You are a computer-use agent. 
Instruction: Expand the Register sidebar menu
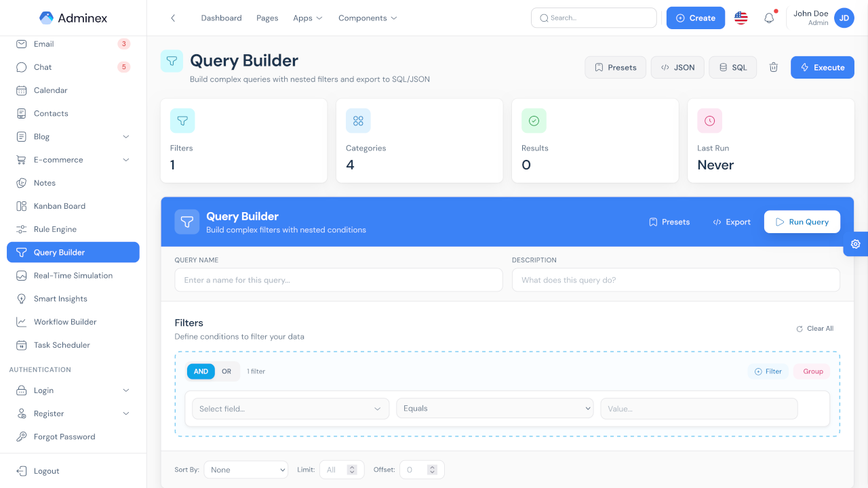[x=73, y=413]
